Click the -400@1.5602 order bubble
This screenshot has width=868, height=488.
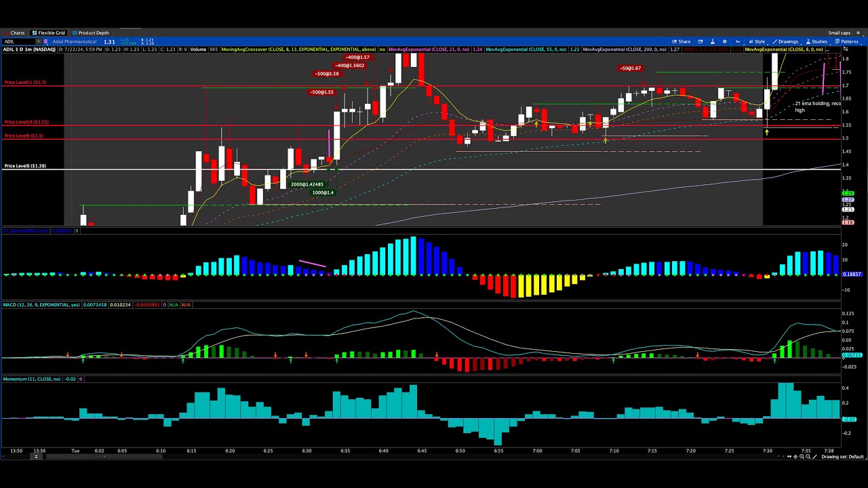tap(350, 65)
